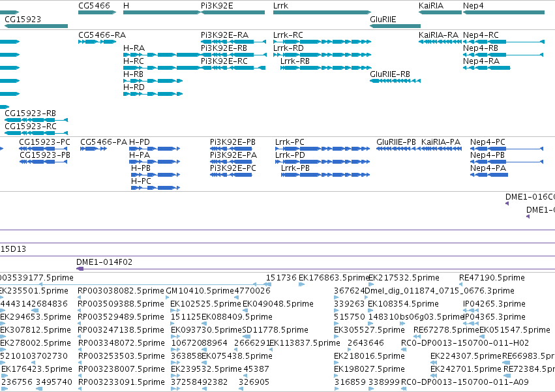Image resolution: width=555 pixels, height=392 pixels.
Task: Select EST SD11778.5prime
Action: 247,337
